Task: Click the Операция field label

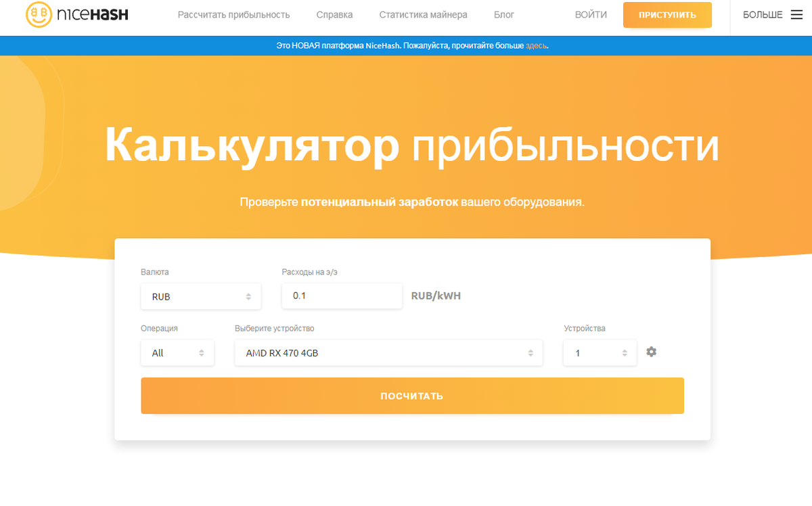Action: point(159,329)
